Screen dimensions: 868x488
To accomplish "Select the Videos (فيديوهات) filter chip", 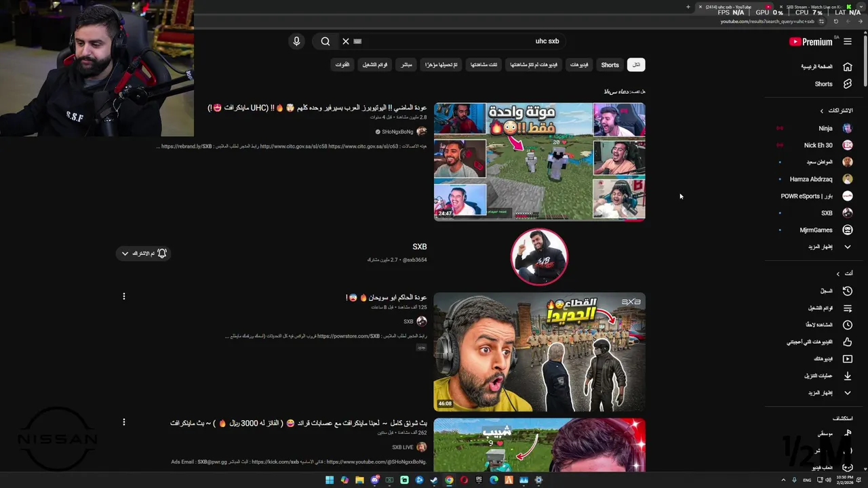I will click(579, 65).
